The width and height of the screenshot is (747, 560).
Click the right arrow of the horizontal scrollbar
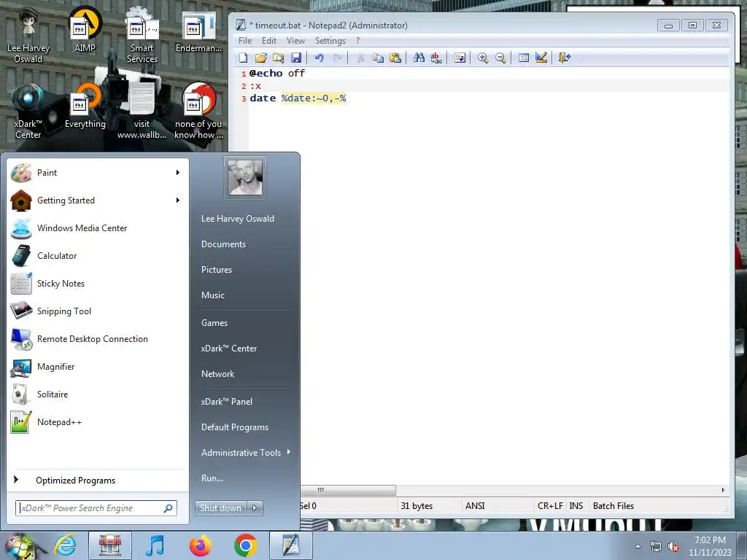723,490
